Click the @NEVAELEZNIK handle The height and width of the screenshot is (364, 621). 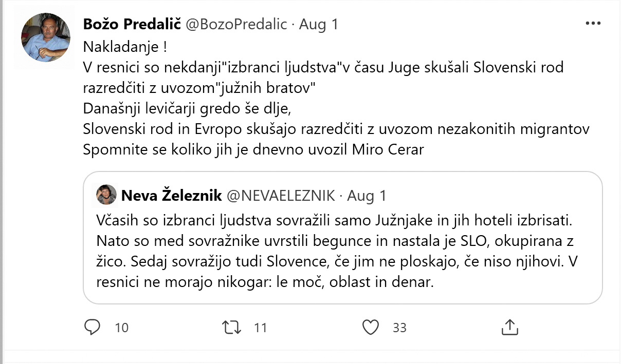281,195
